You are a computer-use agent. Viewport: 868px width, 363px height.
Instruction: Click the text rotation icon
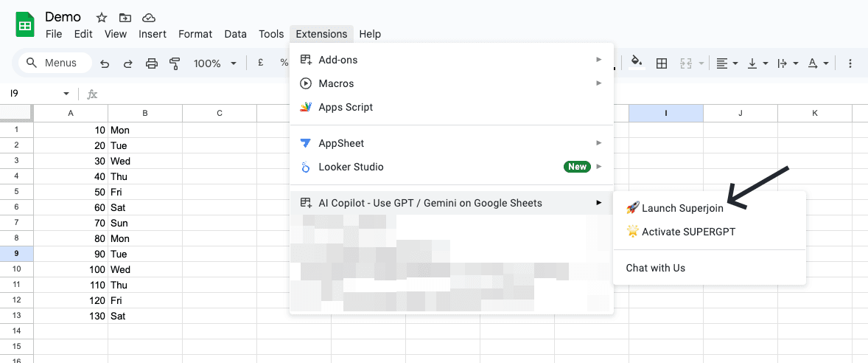813,63
